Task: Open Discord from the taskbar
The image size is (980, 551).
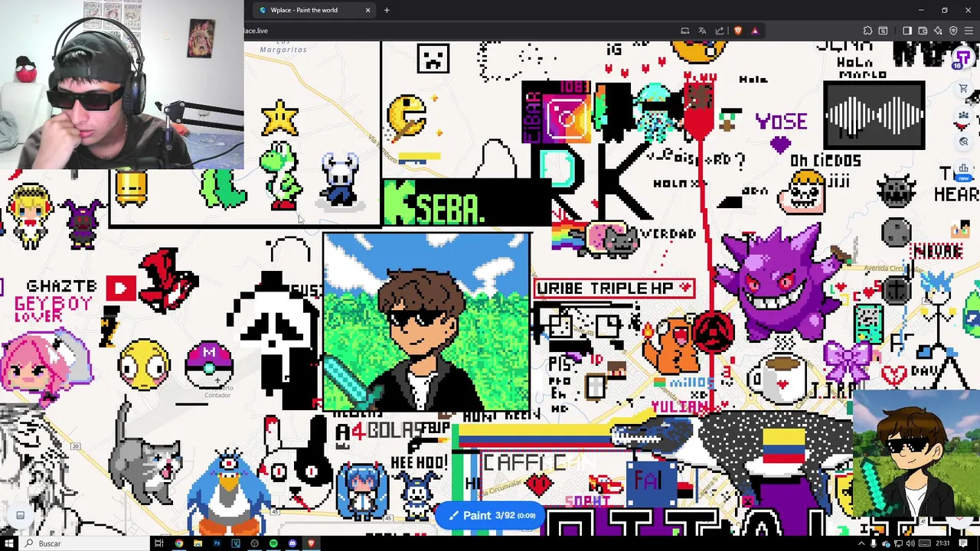Action: tap(292, 543)
